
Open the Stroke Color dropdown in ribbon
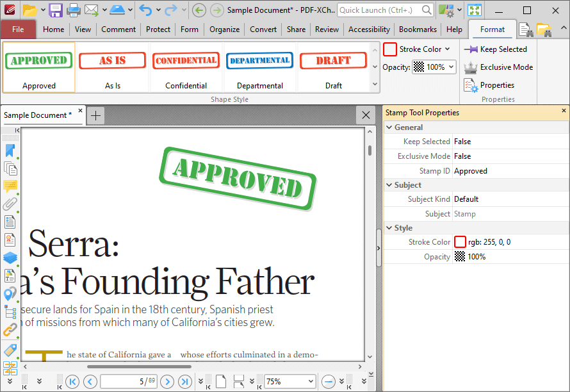point(448,49)
